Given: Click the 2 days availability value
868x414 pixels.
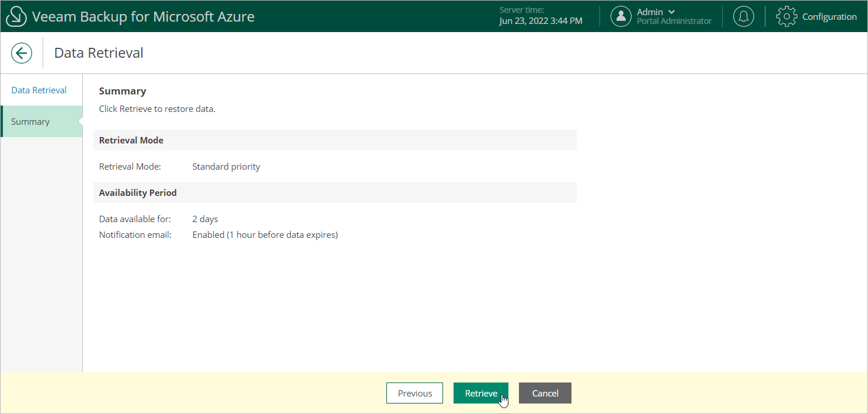Looking at the screenshot, I should 205,219.
